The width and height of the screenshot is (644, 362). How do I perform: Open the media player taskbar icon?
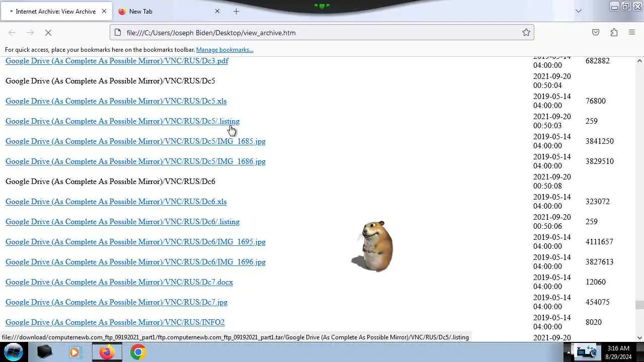(75, 352)
